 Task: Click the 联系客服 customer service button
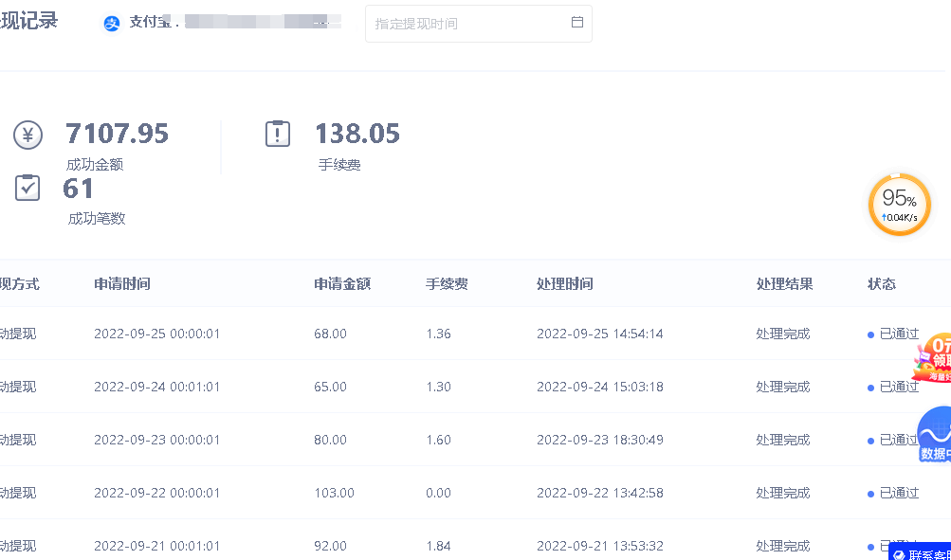click(921, 552)
